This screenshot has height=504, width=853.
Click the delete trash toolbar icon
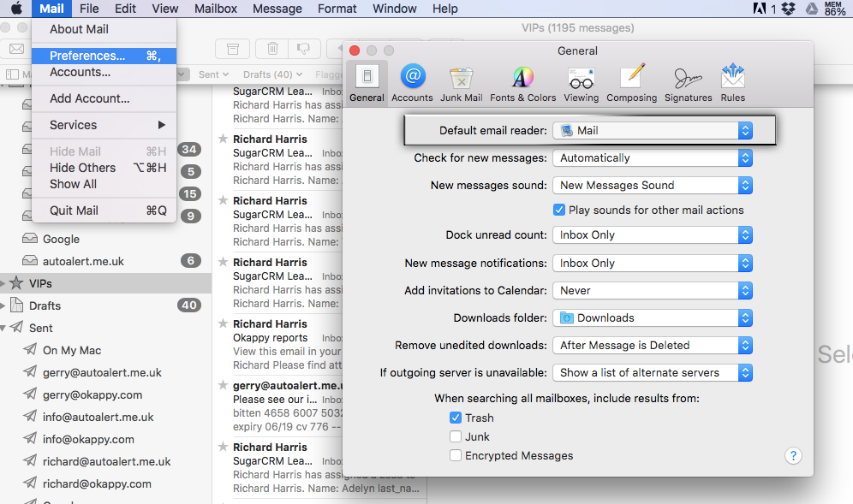(272, 50)
